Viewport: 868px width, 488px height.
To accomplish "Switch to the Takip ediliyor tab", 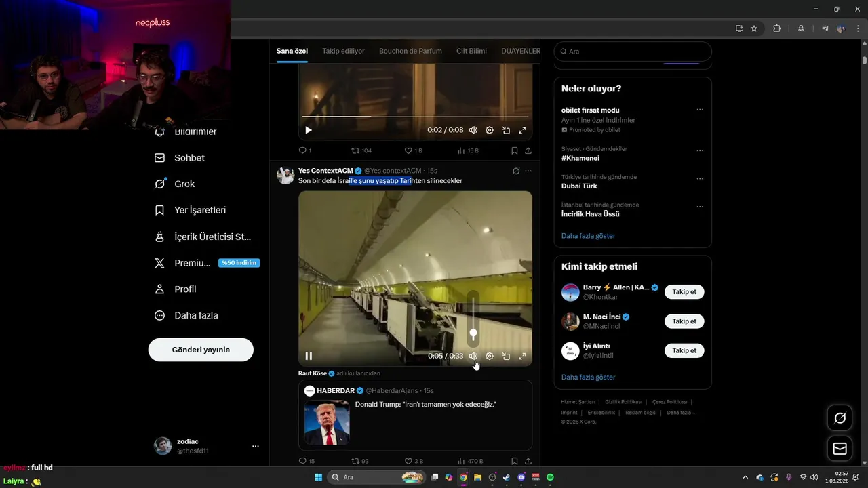I will (x=343, y=51).
